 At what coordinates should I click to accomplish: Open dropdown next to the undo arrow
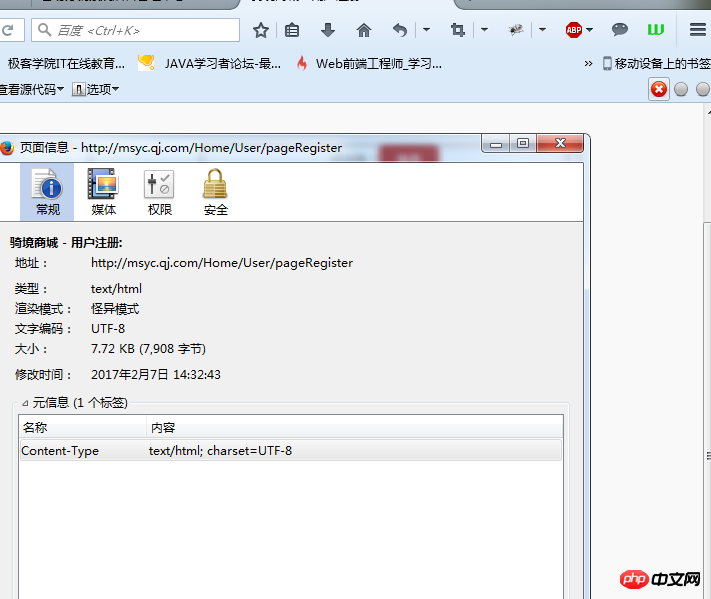(x=426, y=30)
